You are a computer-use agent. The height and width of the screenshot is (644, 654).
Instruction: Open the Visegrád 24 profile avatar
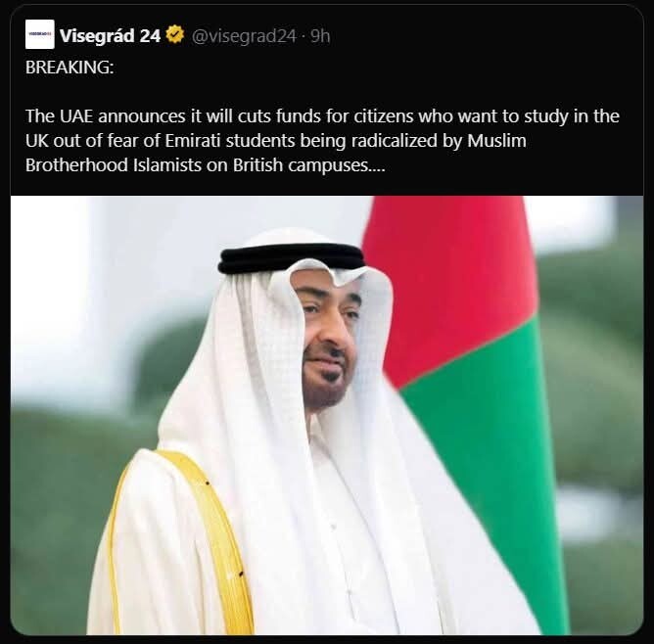click(39, 34)
